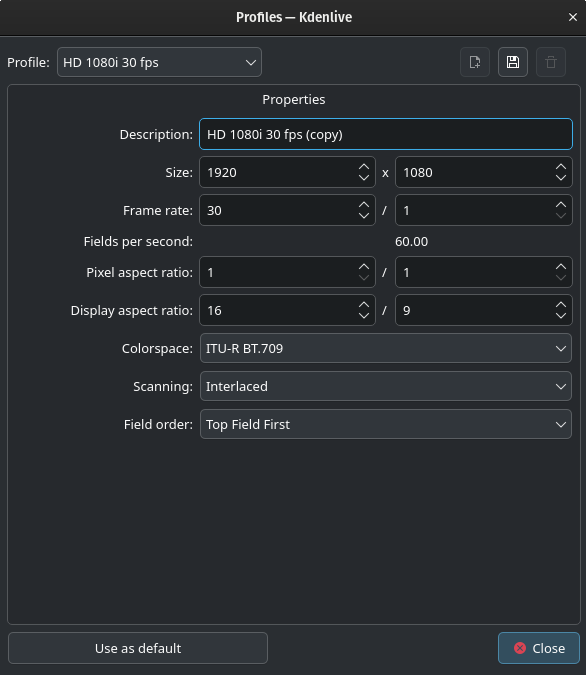586x675 pixels.
Task: Click the 60.00 fields per second value
Action: (411, 242)
